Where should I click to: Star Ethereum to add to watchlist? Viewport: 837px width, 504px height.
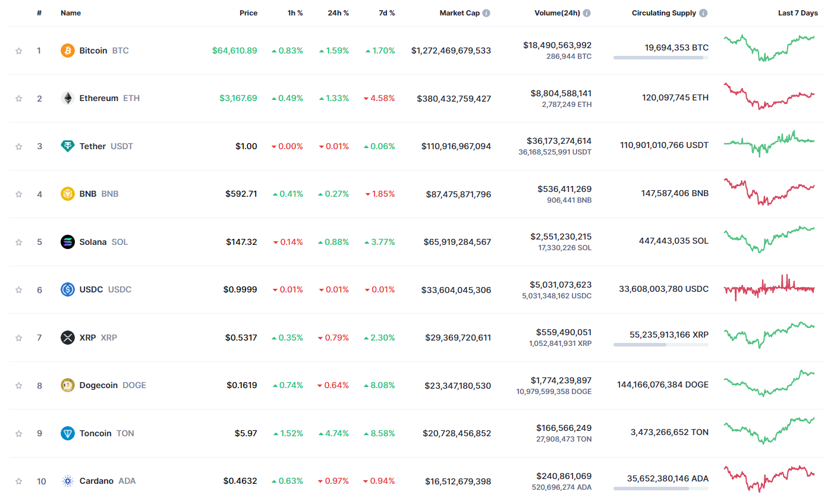pos(19,98)
